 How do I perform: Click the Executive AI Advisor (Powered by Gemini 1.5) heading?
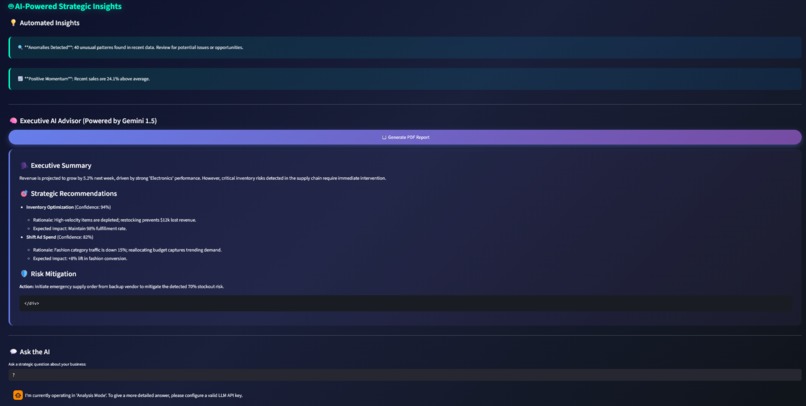tap(88, 121)
